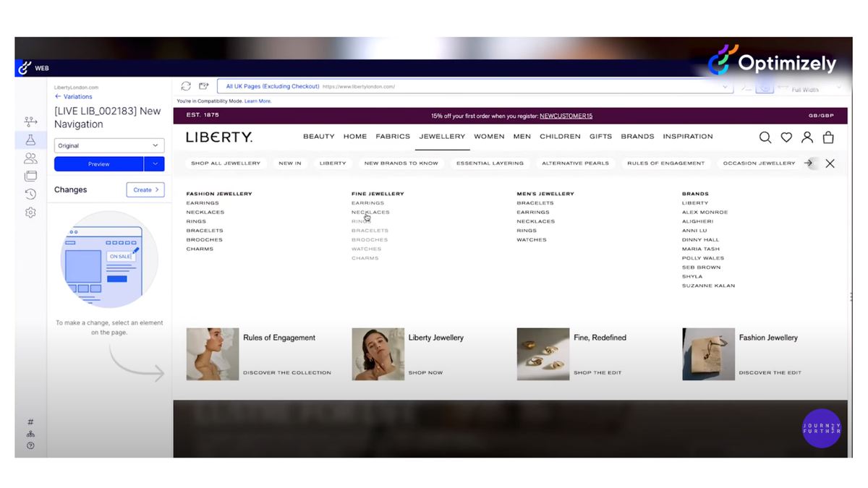Open the Fashion Jewellery bag thumbnail
This screenshot has width=868, height=488.
tap(709, 354)
